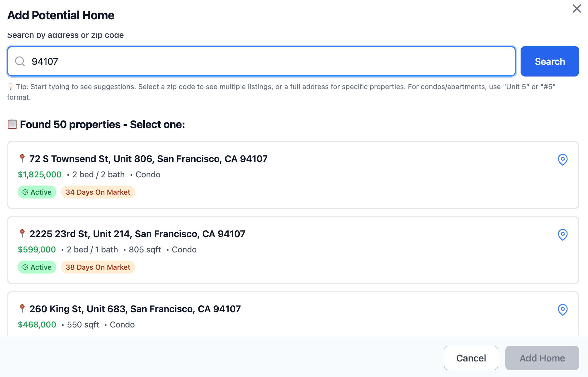Open map view for 72 S Townsend St
The width and height of the screenshot is (588, 377).
(562, 160)
